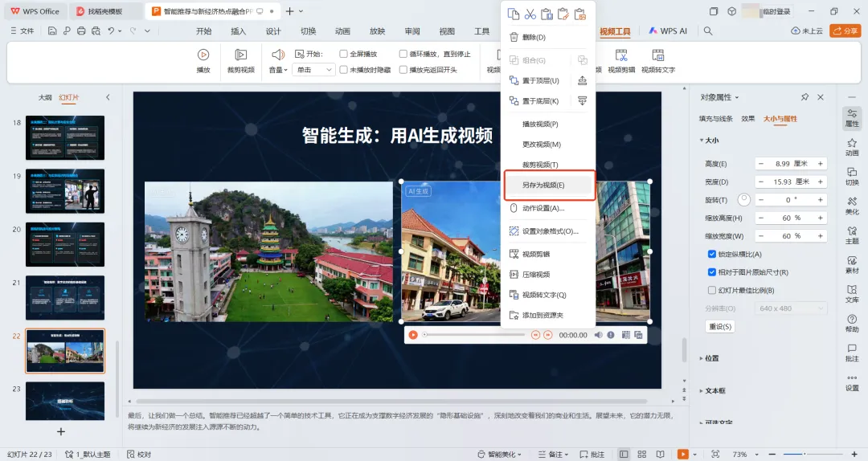Click the video progress seek bar
The width and height of the screenshot is (868, 461).
[474, 335]
